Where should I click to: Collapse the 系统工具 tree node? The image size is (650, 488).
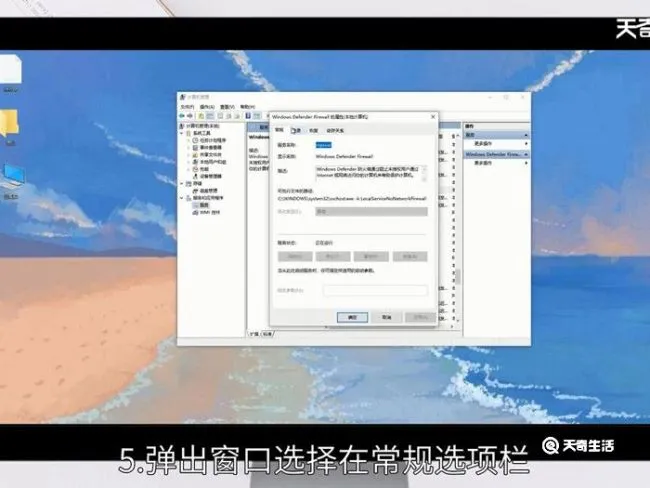tap(182, 133)
